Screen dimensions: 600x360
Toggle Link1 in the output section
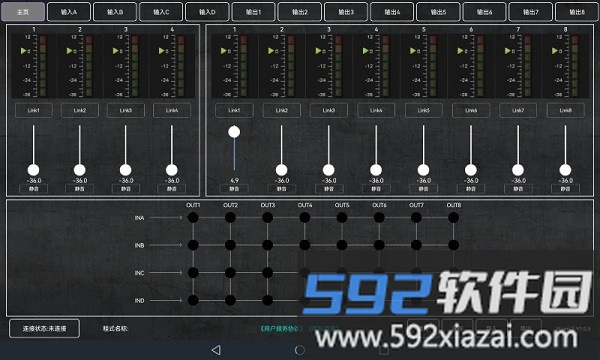coord(234,110)
